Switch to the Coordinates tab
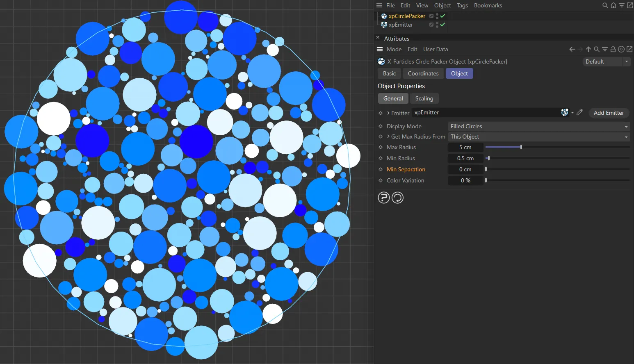Viewport: 634px width, 364px height. [x=423, y=73]
